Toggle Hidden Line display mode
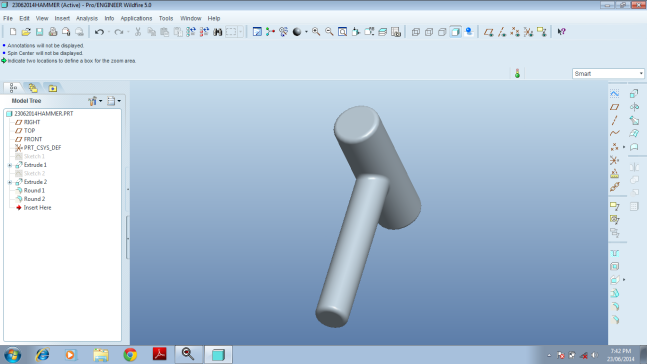Image resolution: width=647 pixels, height=364 pixels. click(429, 32)
